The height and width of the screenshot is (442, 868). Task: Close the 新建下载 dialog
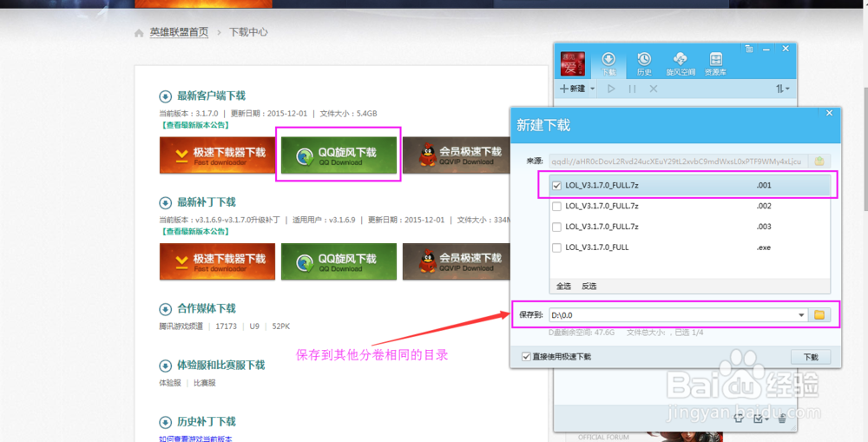pos(829,113)
